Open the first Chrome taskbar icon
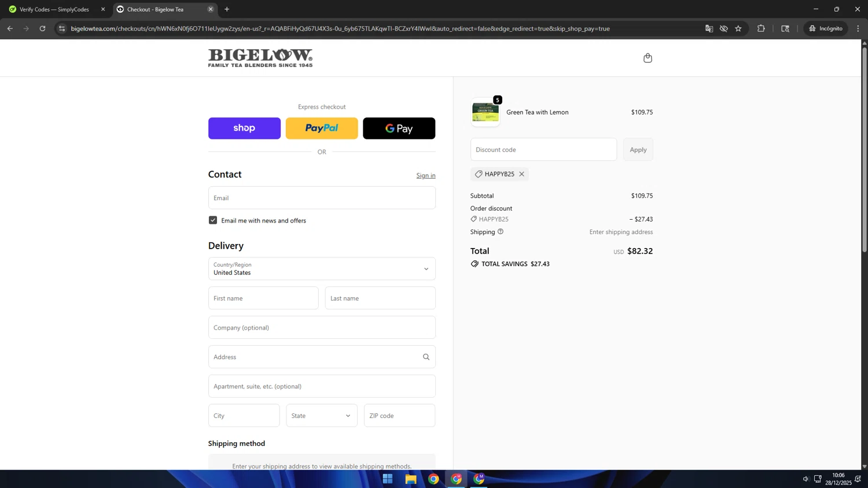This screenshot has height=488, width=868. coord(433,479)
